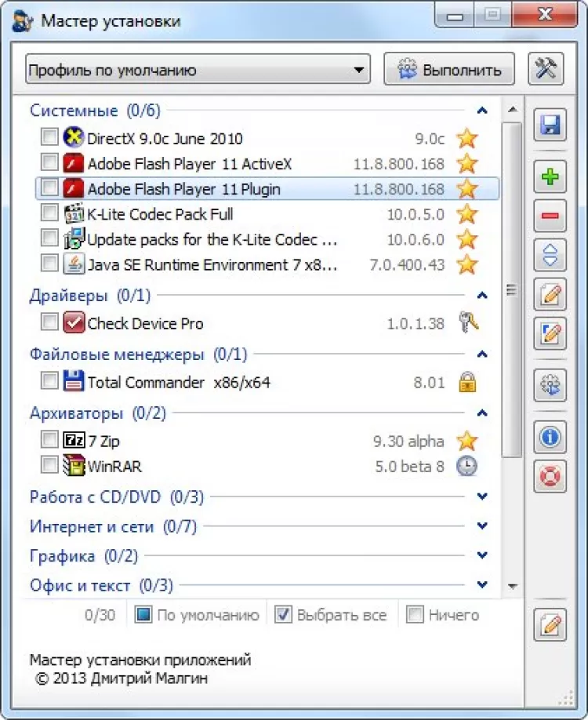Click the up/down move arrows icon
The image size is (588, 720).
[x=550, y=255]
